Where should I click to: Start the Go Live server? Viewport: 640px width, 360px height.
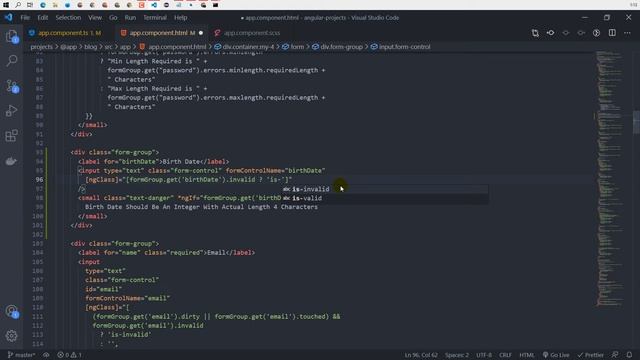click(x=556, y=355)
